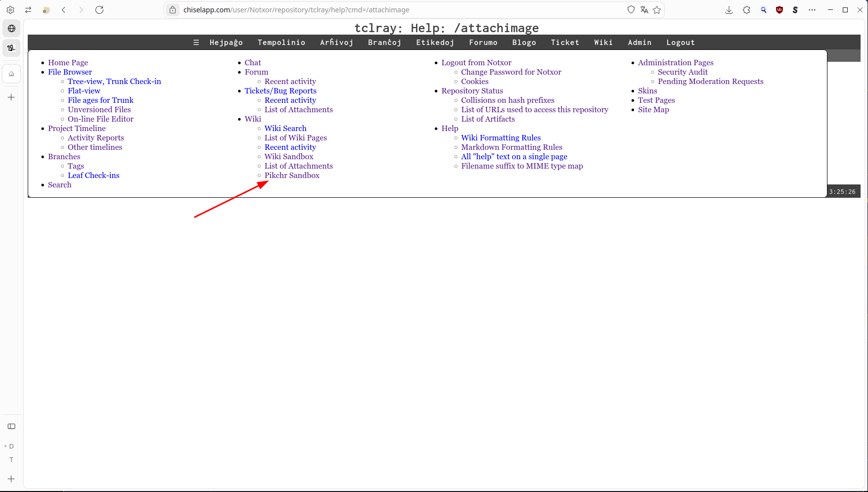The width and height of the screenshot is (868, 492).
Task: Open the shield tracker protection icon
Action: coord(631,10)
